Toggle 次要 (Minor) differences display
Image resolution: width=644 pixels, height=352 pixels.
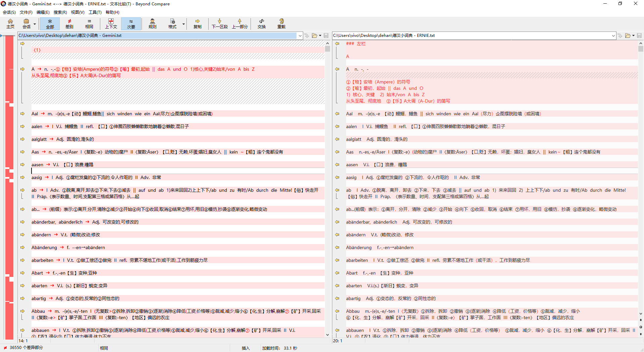(x=131, y=23)
